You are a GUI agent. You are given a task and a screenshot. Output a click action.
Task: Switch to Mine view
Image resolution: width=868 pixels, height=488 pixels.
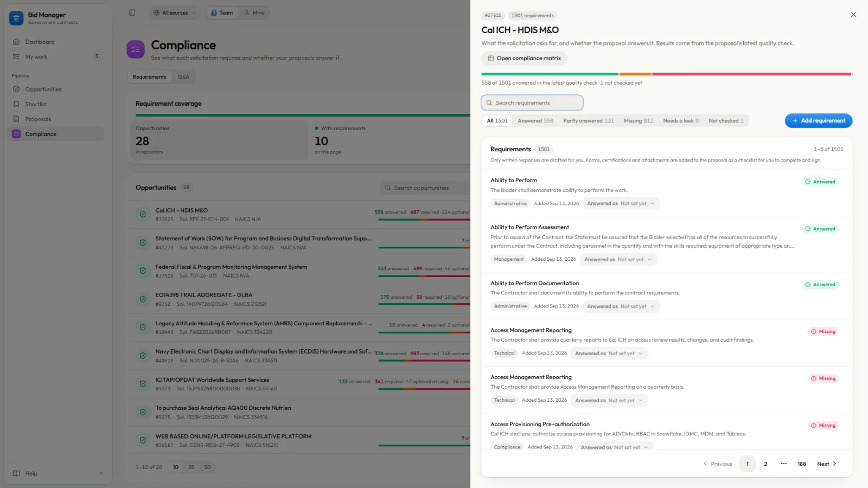point(254,12)
